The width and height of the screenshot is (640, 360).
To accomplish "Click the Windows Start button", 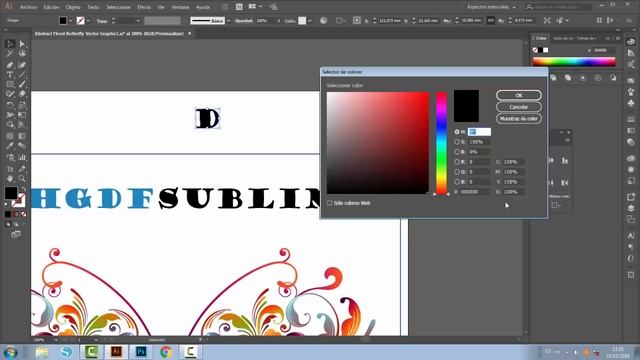I will pyautogui.click(x=10, y=352).
